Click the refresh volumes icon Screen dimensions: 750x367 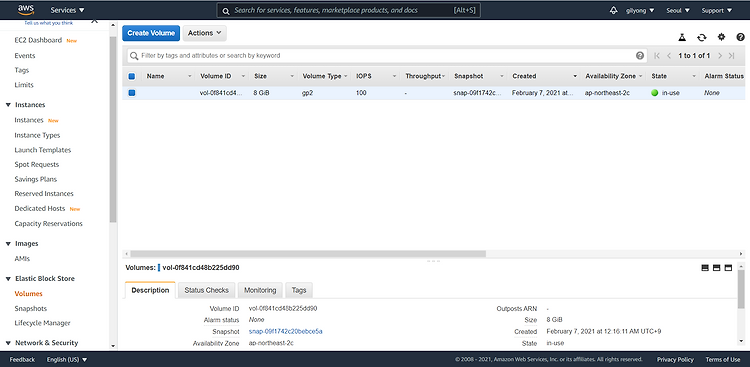[702, 37]
